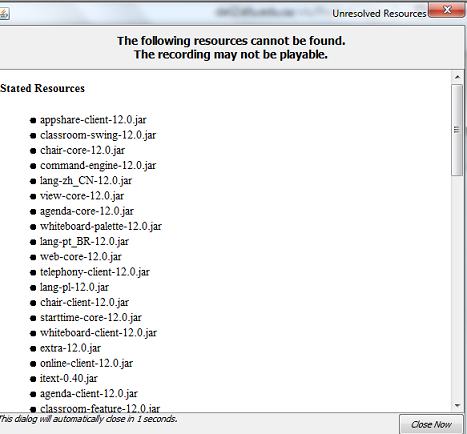This screenshot has width=467, height=434.
Task: Click whiteboard-palette-12.0.jar item
Action: click(101, 226)
